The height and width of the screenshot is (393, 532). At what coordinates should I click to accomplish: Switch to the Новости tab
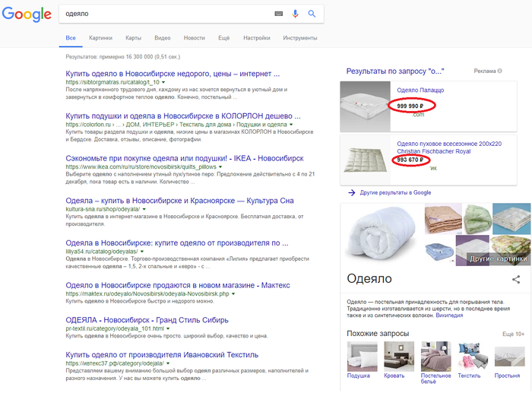194,37
